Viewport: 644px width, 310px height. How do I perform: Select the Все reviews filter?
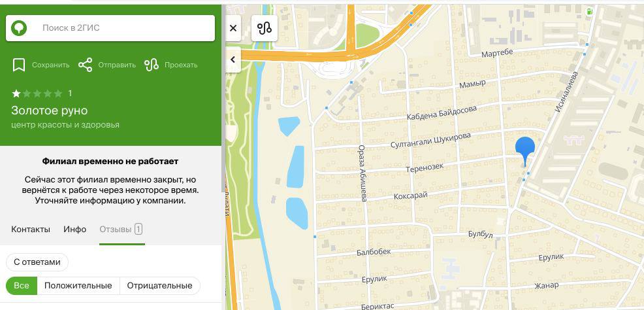[x=22, y=286]
